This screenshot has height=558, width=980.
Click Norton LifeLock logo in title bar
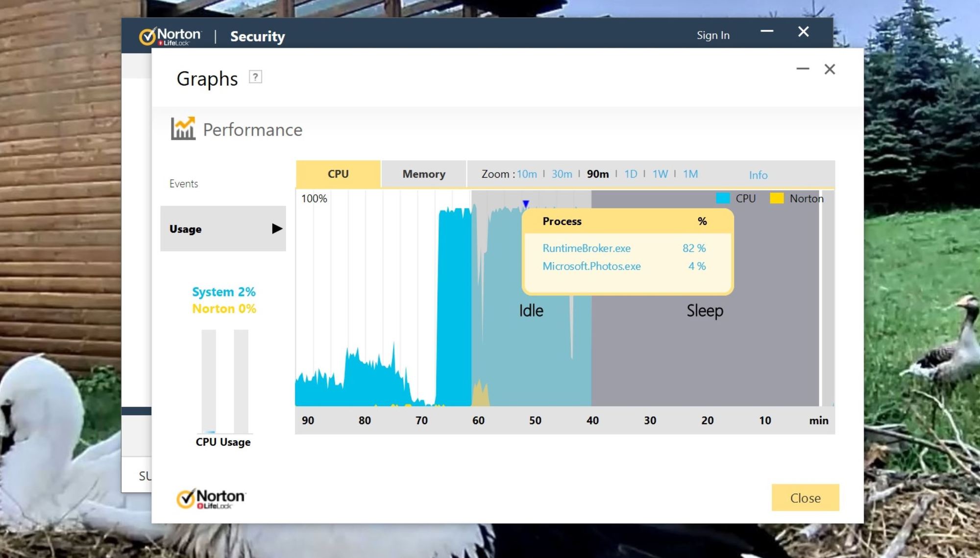[x=170, y=36]
